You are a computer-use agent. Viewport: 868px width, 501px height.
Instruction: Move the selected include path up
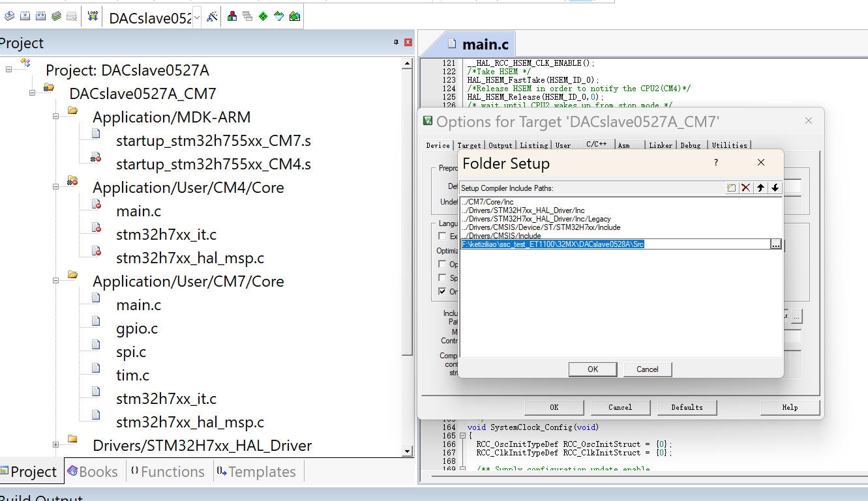click(760, 188)
